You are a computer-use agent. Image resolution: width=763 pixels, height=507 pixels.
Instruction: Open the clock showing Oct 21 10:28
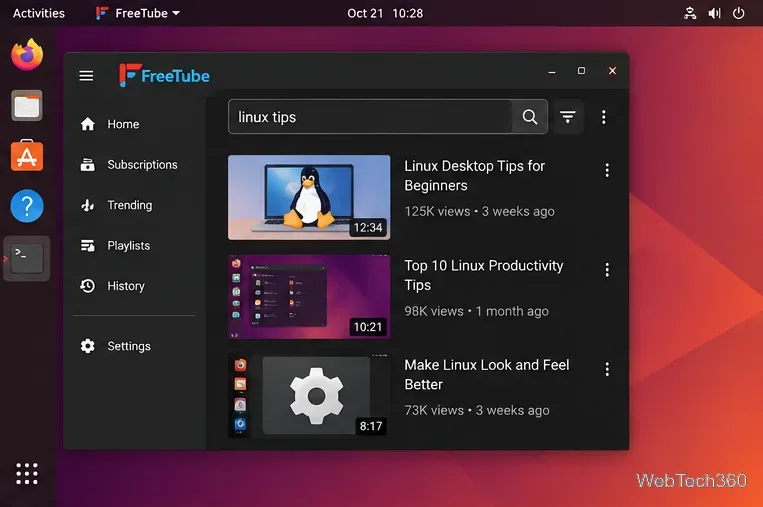point(385,13)
